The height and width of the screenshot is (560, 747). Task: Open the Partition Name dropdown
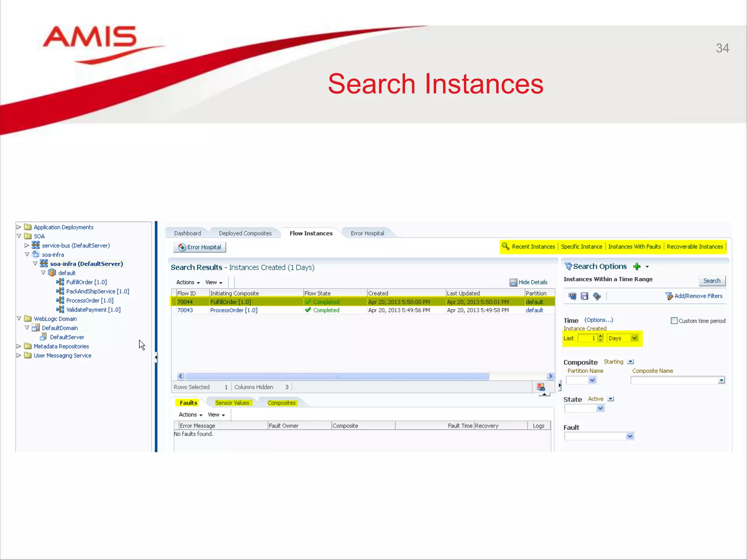click(592, 380)
